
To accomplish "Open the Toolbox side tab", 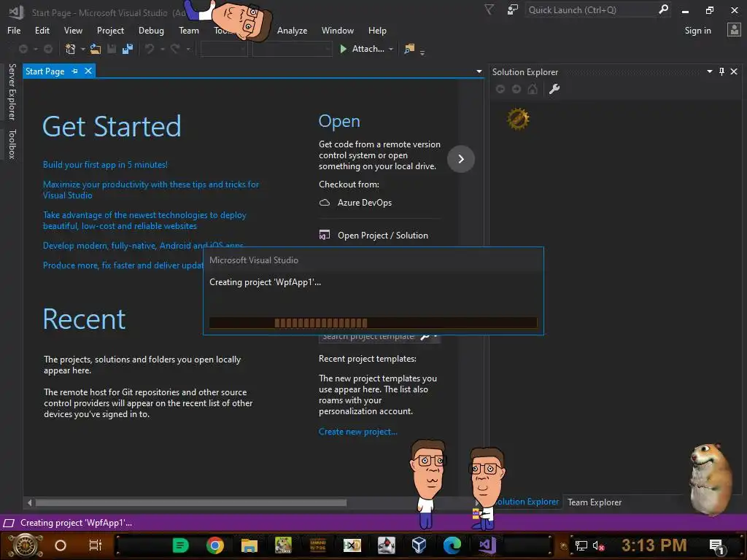I will point(12,144).
